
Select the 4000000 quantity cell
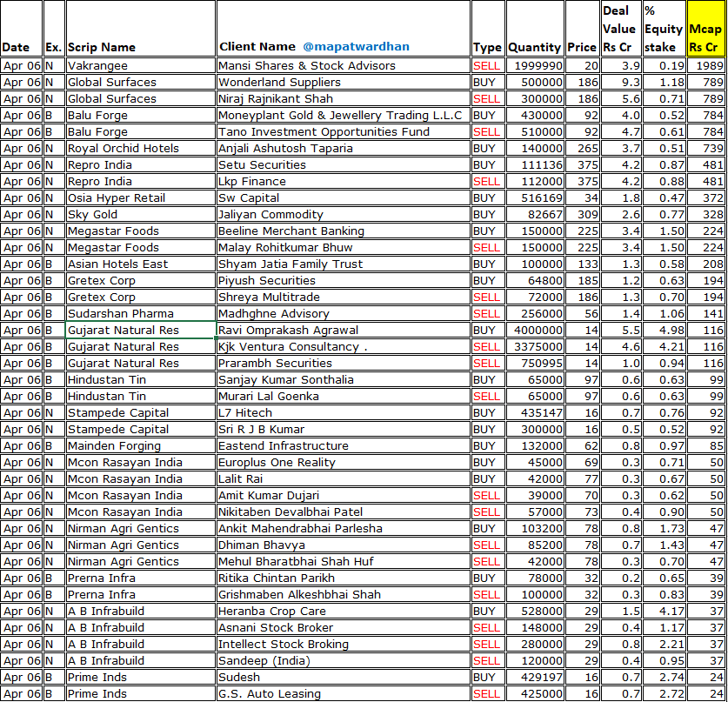click(535, 330)
